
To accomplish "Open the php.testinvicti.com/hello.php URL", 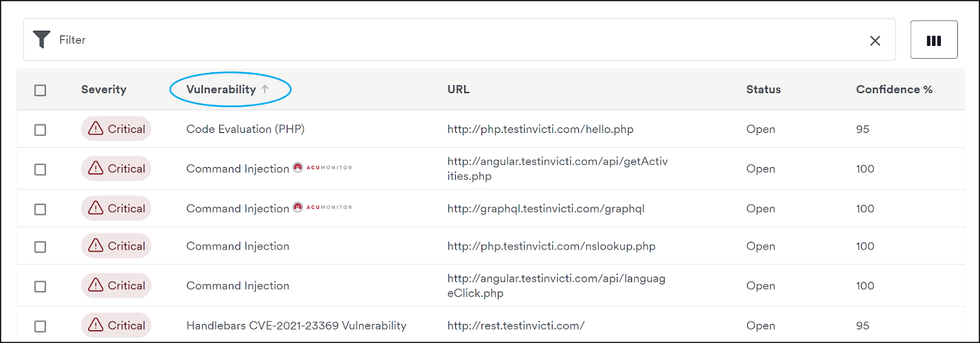I will pos(540,129).
